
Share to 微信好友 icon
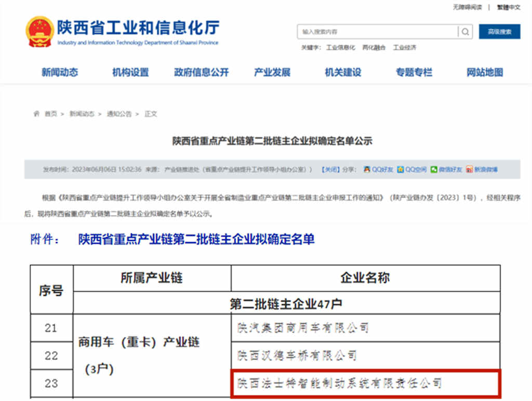click(x=434, y=170)
